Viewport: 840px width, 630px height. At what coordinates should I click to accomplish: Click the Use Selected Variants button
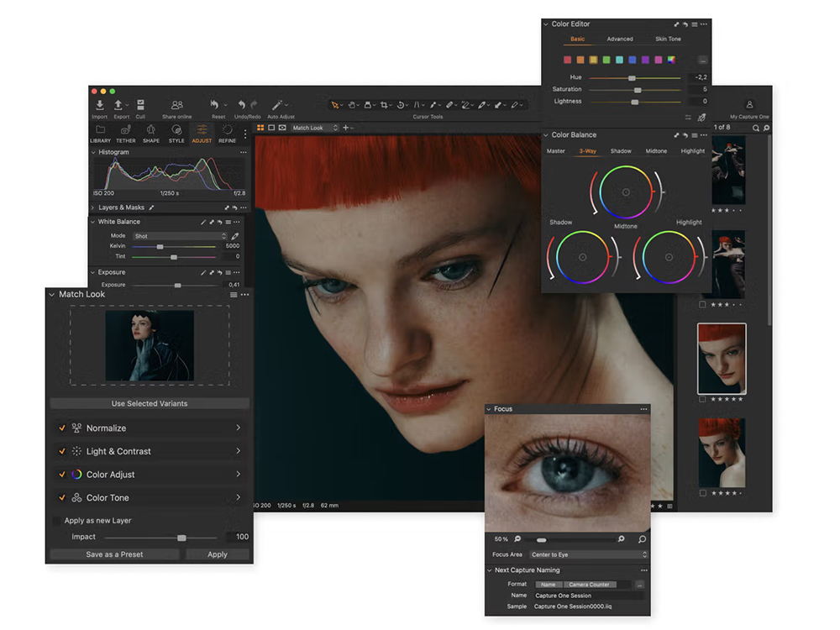(150, 403)
